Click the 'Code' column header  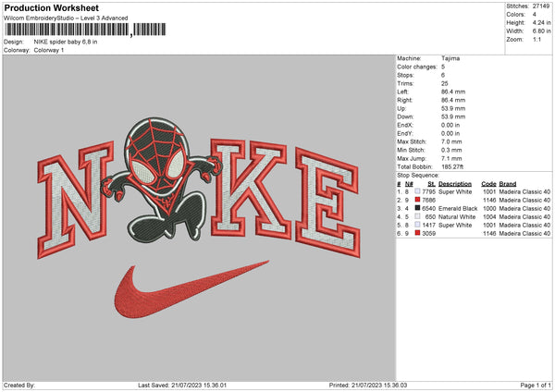coord(488,184)
